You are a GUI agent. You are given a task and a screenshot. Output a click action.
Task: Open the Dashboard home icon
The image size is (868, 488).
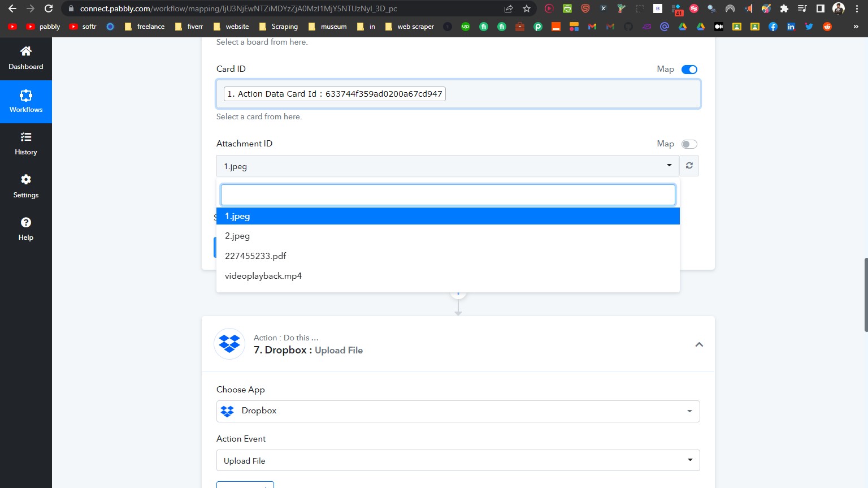tap(26, 51)
